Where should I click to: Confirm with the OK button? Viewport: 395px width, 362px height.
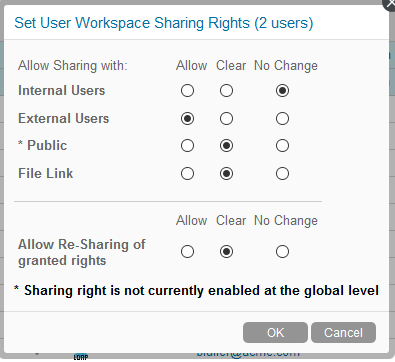pyautogui.click(x=275, y=332)
